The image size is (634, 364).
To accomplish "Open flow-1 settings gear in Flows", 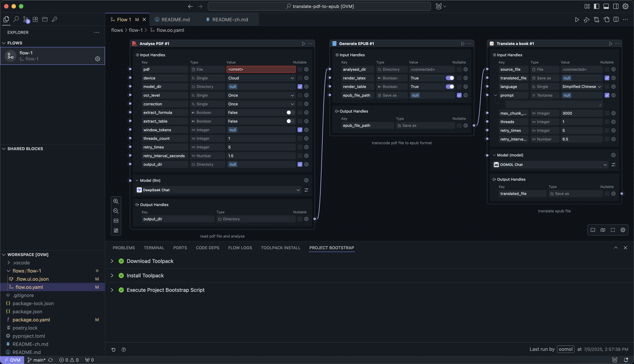I will (x=98, y=59).
